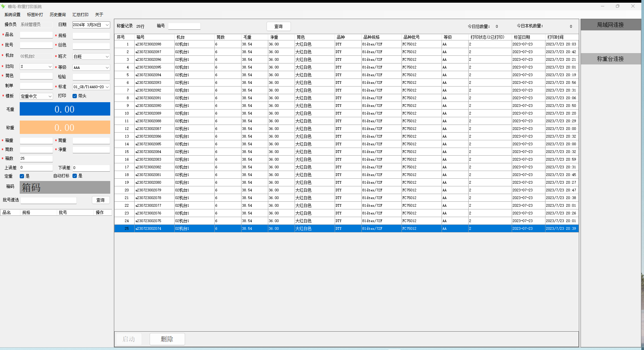Toggle the 自动打标 是 checkbox
This screenshot has width=644, height=350.
75,176
